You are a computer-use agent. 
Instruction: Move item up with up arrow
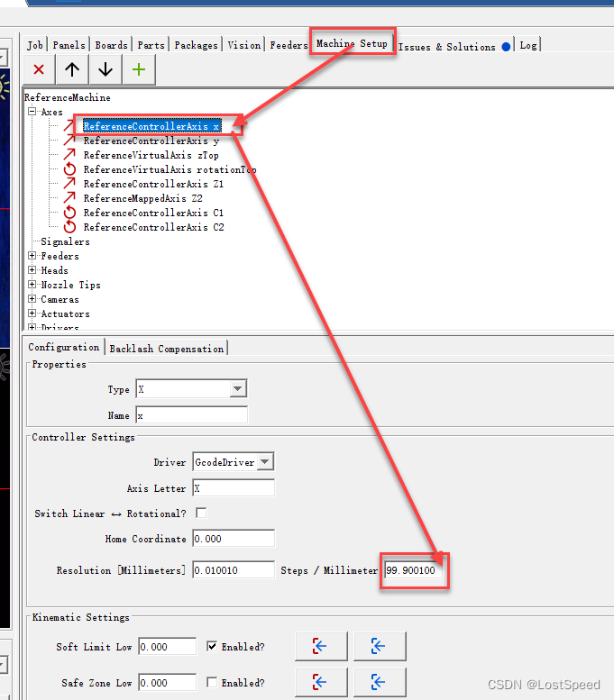[72, 69]
